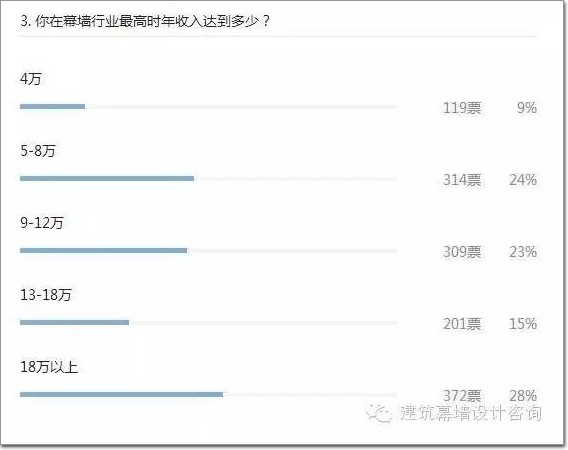Image resolution: width=568 pixels, height=450 pixels.
Task: Click the 5-8万 progress bar
Action: point(208,178)
